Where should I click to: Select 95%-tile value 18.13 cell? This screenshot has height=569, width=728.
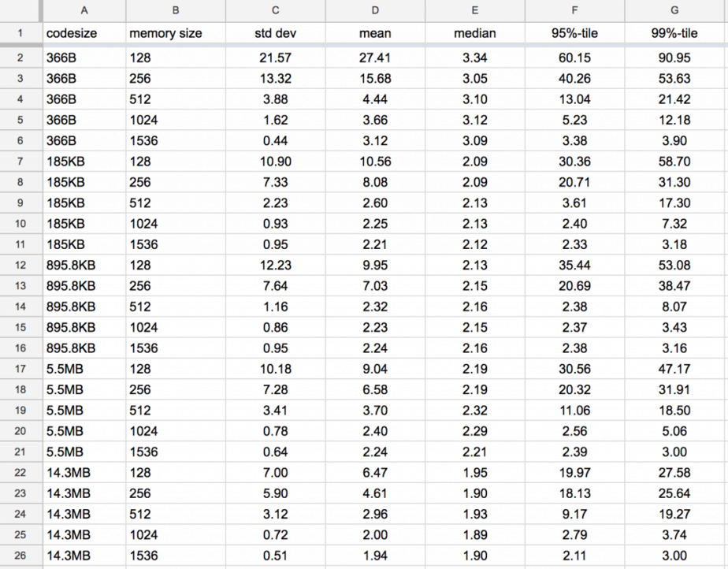click(x=574, y=493)
